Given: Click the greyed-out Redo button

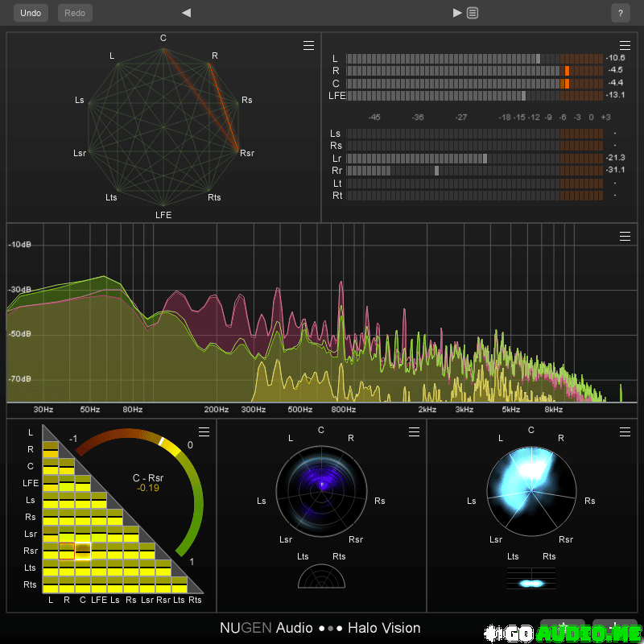Looking at the screenshot, I should coord(75,13).
